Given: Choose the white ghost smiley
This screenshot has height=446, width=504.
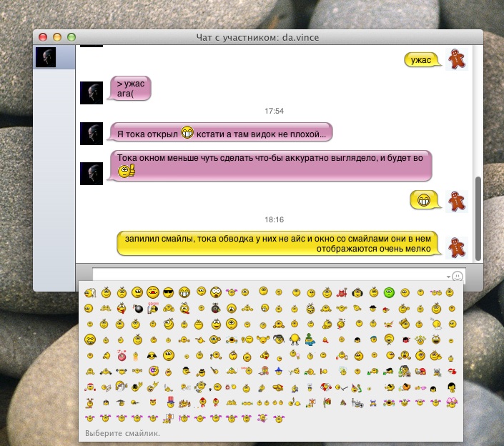Looking at the screenshot, I should [x=122, y=387].
